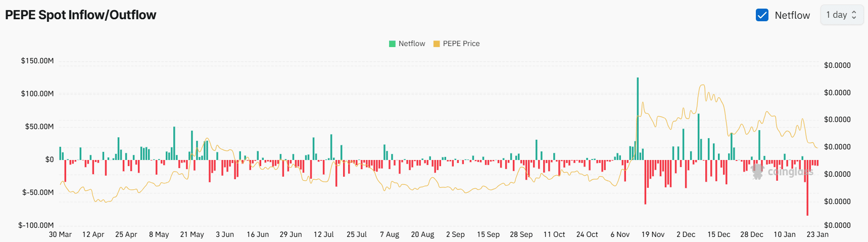Click the 19 Nov x-axis date label
The width and height of the screenshot is (868, 242).
[x=653, y=234]
